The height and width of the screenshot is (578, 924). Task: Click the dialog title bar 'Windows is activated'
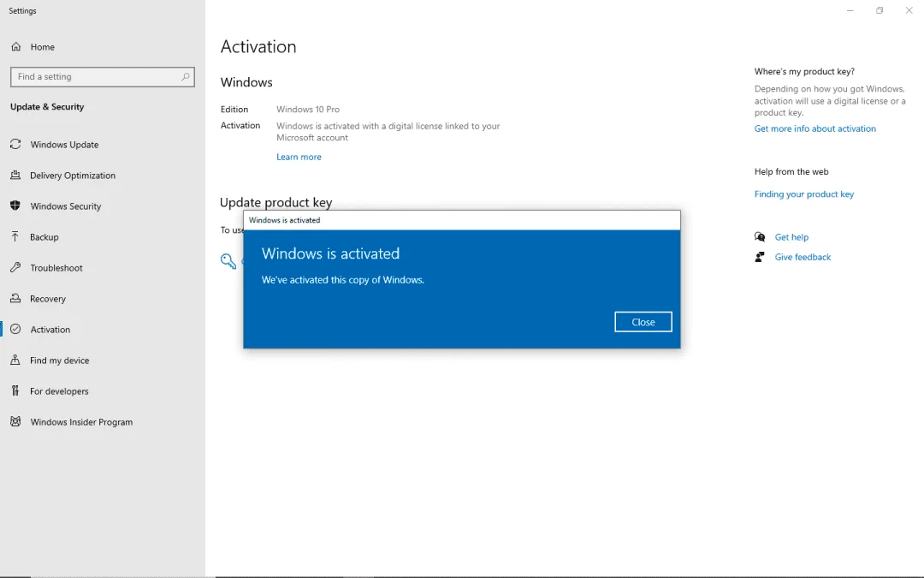click(x=461, y=220)
